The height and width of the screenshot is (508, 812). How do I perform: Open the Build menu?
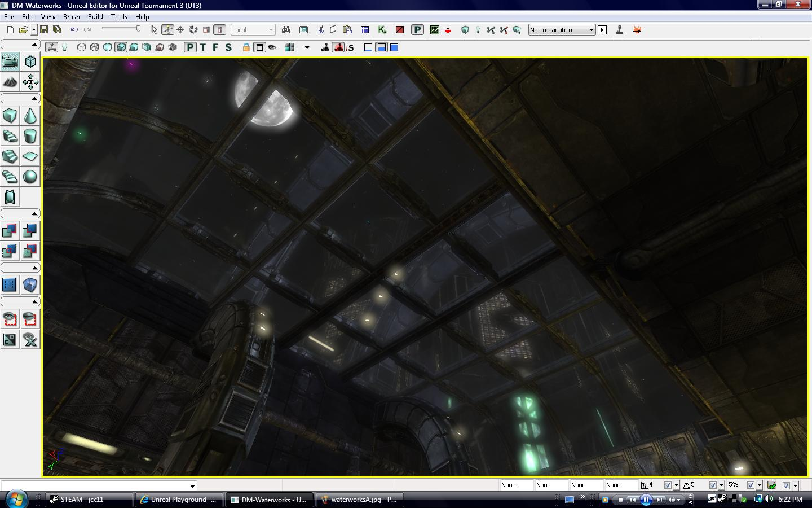(x=95, y=16)
